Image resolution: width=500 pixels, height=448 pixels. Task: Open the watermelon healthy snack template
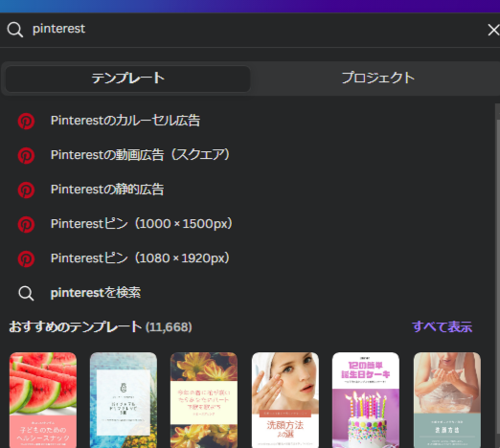43,400
